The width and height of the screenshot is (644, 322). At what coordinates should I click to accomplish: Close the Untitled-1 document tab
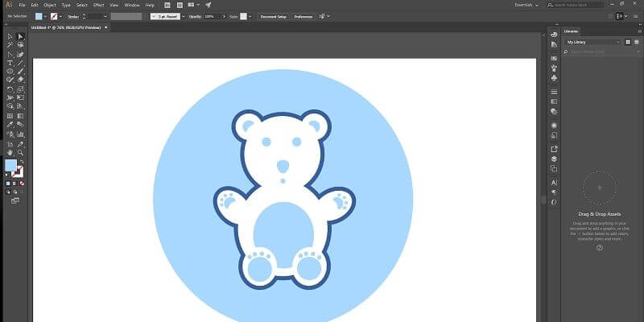(x=106, y=27)
